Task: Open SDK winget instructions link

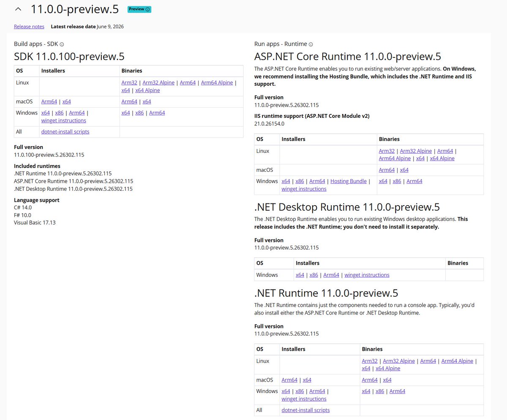Action: click(x=64, y=120)
